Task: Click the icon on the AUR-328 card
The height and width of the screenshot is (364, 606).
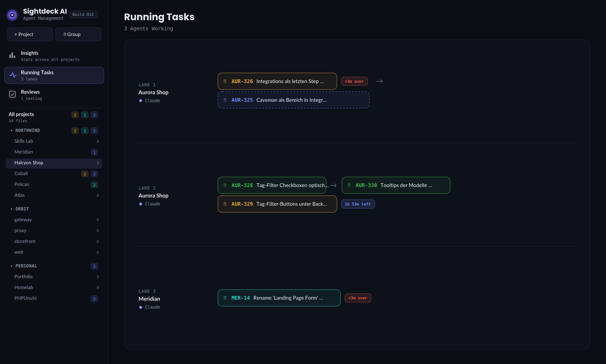Action: coord(225,185)
